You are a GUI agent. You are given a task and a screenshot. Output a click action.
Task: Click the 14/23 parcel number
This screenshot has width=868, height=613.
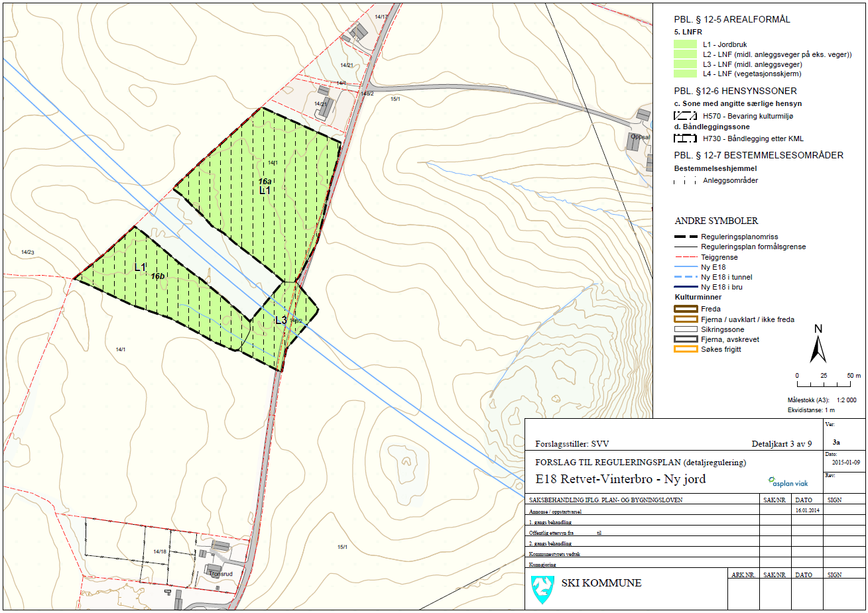[28, 252]
